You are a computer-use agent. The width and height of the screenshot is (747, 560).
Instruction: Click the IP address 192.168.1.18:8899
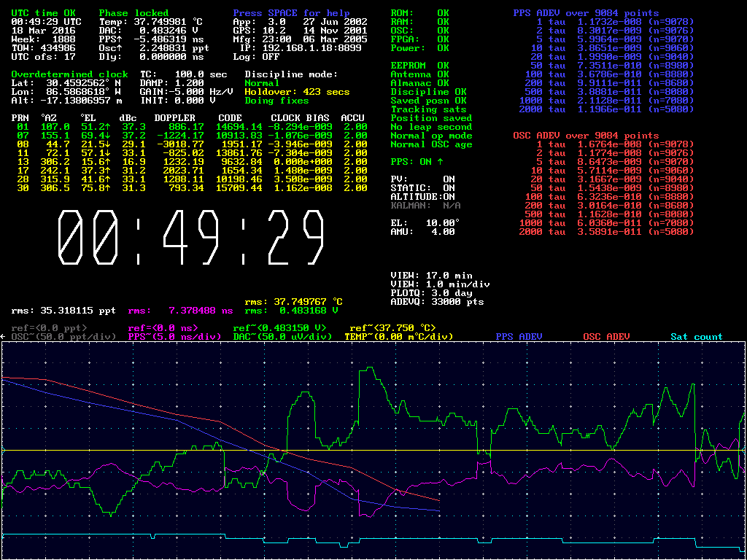point(311,48)
